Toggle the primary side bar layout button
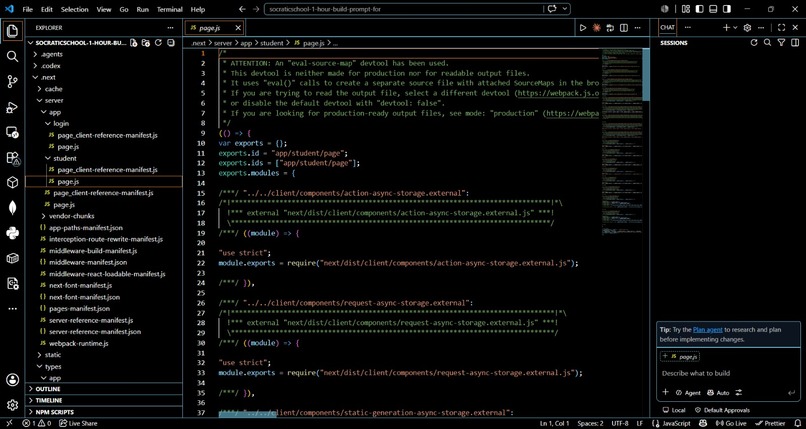The width and height of the screenshot is (806, 429). click(x=699, y=9)
